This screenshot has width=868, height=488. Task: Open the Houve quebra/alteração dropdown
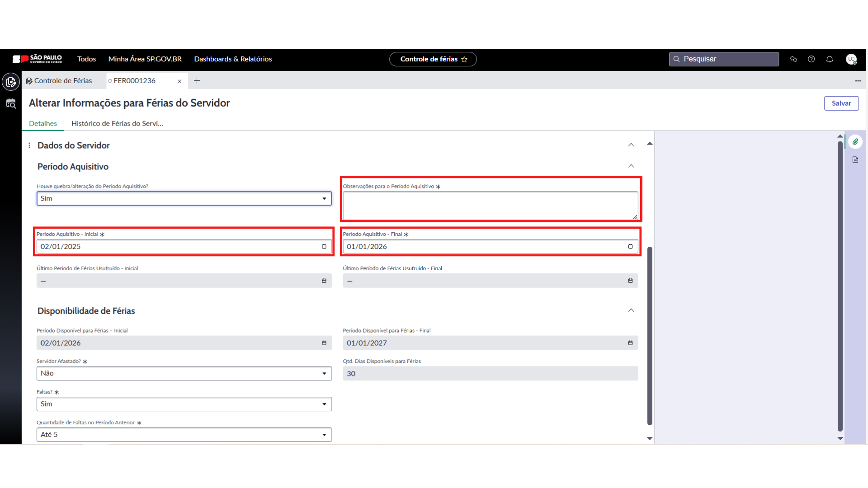pyautogui.click(x=184, y=199)
